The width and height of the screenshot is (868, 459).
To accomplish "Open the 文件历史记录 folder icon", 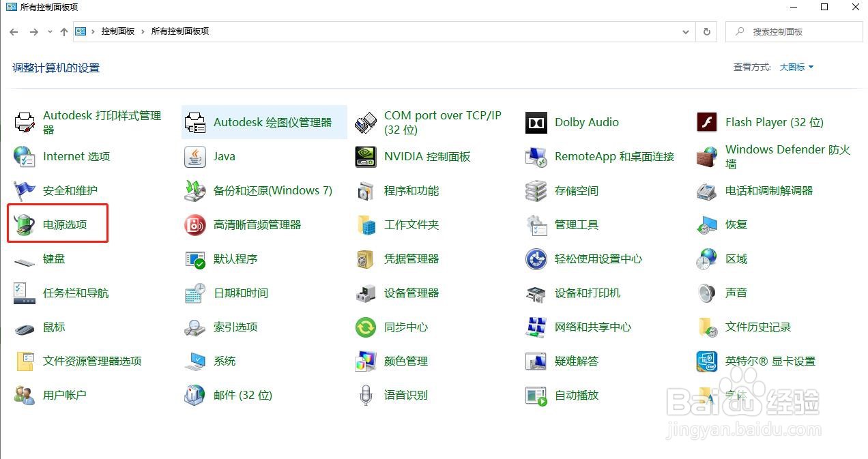I will click(707, 327).
